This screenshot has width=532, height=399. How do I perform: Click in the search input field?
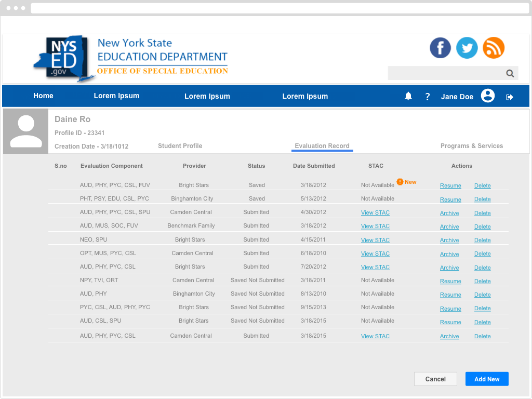point(445,73)
